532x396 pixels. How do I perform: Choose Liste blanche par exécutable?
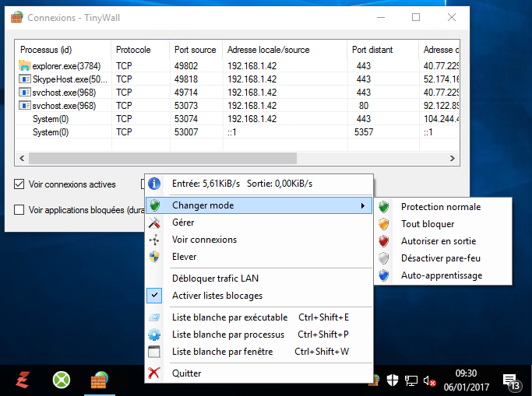259,317
